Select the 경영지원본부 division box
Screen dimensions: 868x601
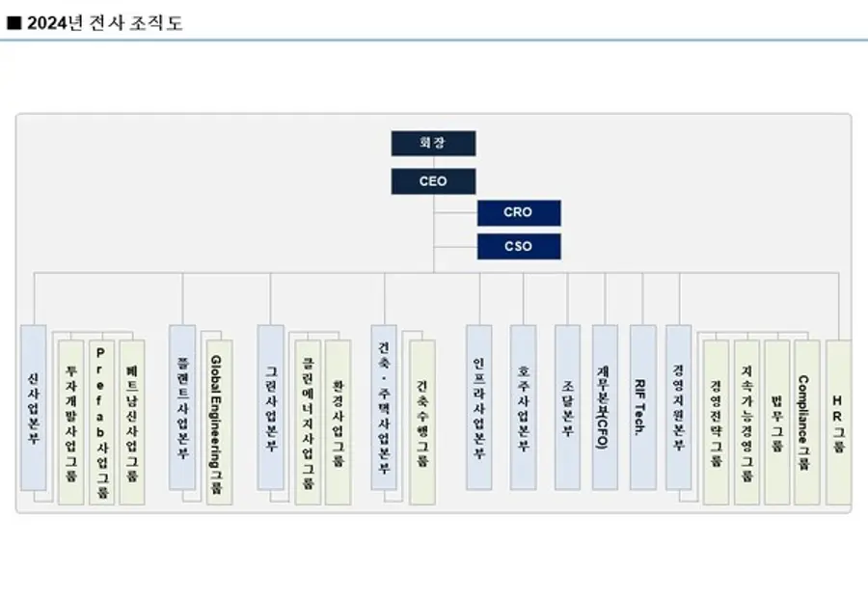click(x=679, y=407)
